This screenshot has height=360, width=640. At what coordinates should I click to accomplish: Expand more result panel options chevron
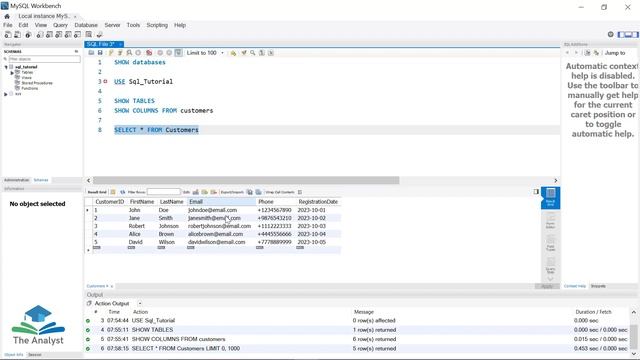coord(550,279)
